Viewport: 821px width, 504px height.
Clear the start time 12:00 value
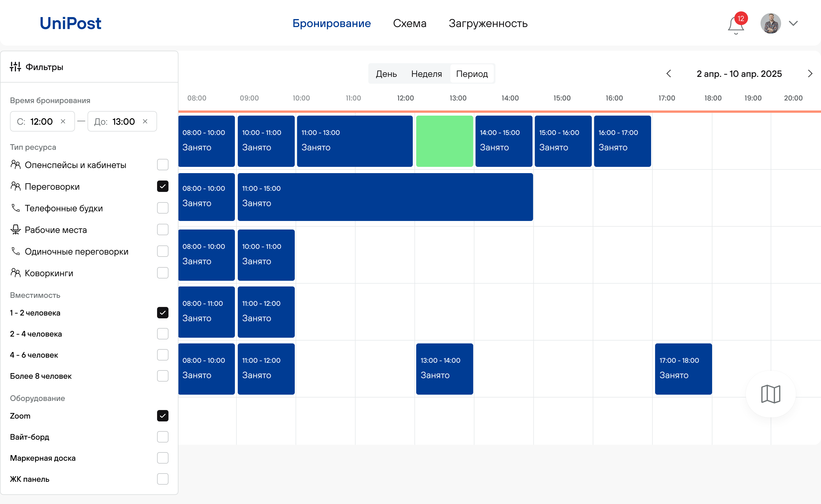point(63,121)
